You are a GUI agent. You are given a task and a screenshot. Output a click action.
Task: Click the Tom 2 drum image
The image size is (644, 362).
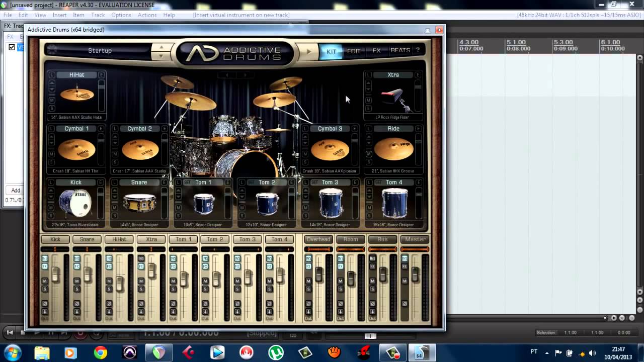tap(267, 204)
